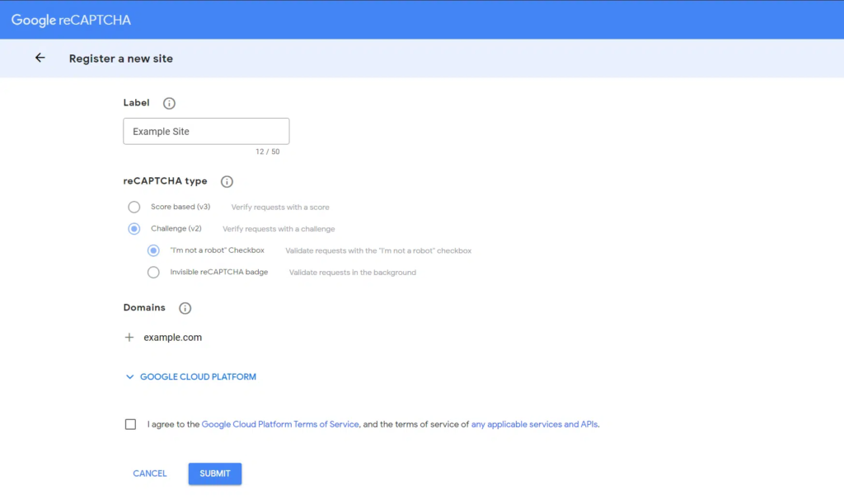
Task: Choose "I'm not a robot" Checkbox option
Action: (x=153, y=250)
